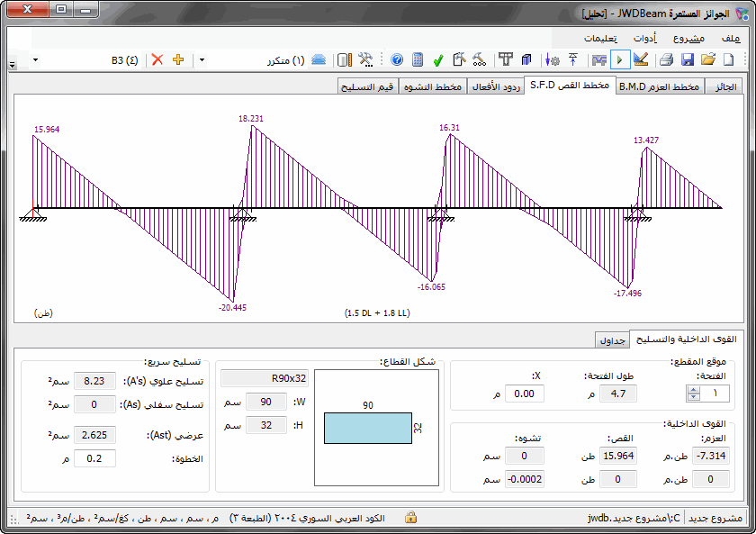Click the Print icon in the toolbar
Viewport: 756px width, 534px height.
click(667, 60)
